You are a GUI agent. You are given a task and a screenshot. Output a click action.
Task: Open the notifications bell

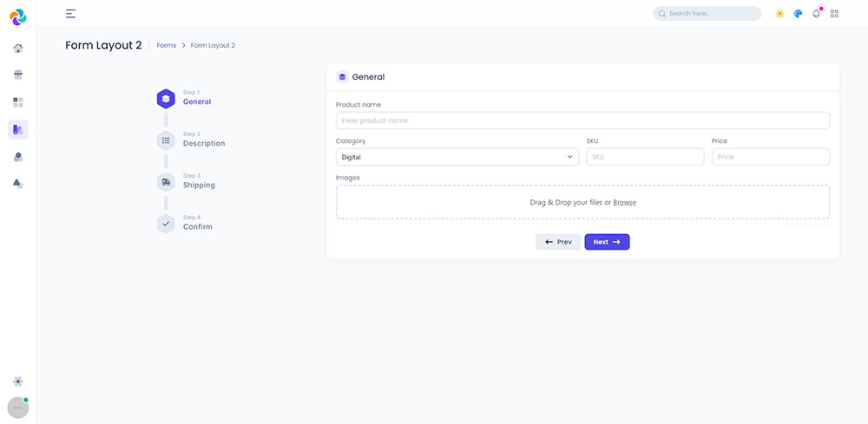[816, 14]
